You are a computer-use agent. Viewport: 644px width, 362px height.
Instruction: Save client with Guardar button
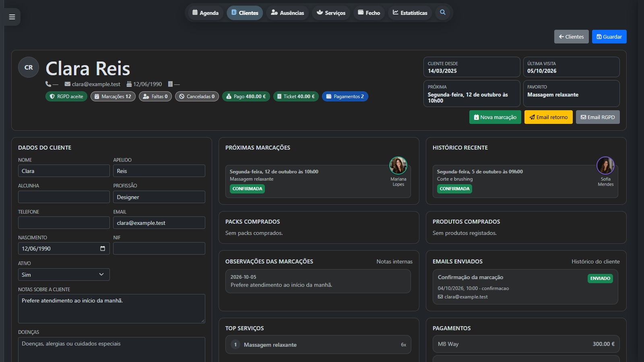tap(609, 37)
